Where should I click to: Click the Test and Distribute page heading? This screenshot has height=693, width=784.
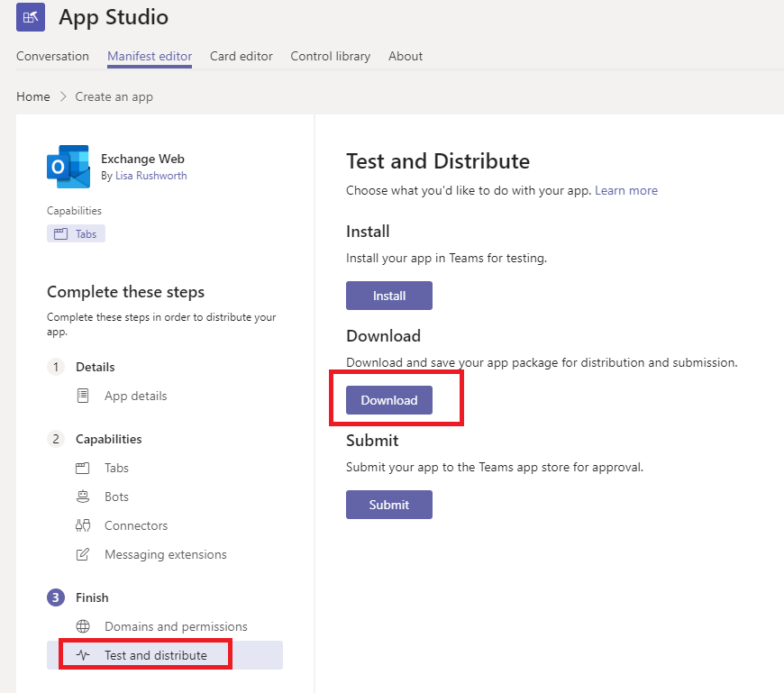coord(438,161)
